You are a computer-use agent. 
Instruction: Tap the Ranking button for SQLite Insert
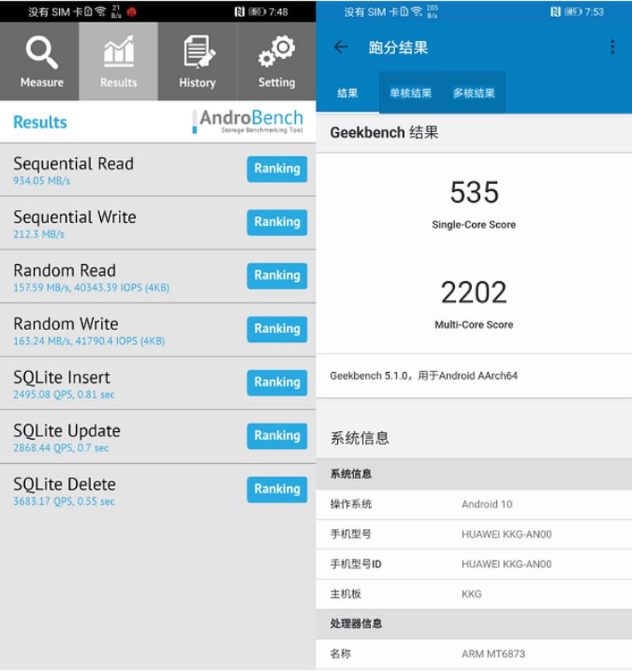click(x=277, y=382)
